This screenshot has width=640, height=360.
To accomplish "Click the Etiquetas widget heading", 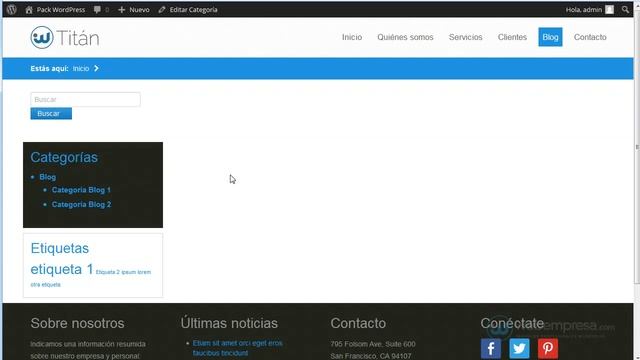I will pyautogui.click(x=60, y=248).
